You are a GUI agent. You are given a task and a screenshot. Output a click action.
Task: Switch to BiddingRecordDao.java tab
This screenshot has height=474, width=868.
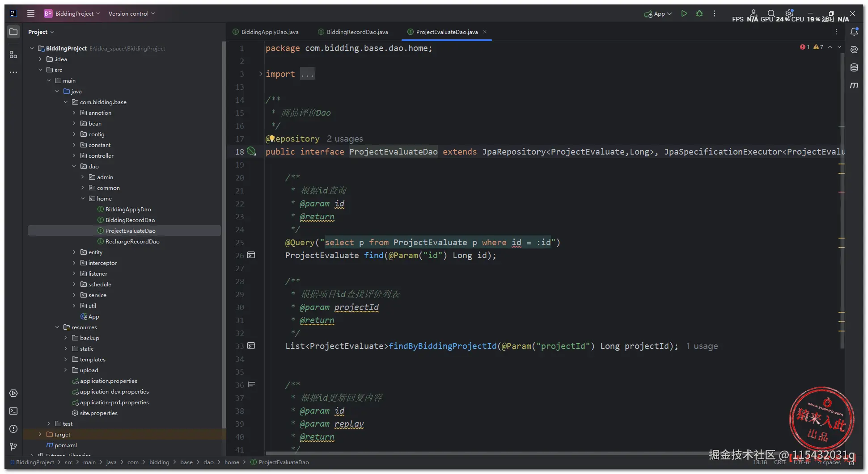(353, 32)
